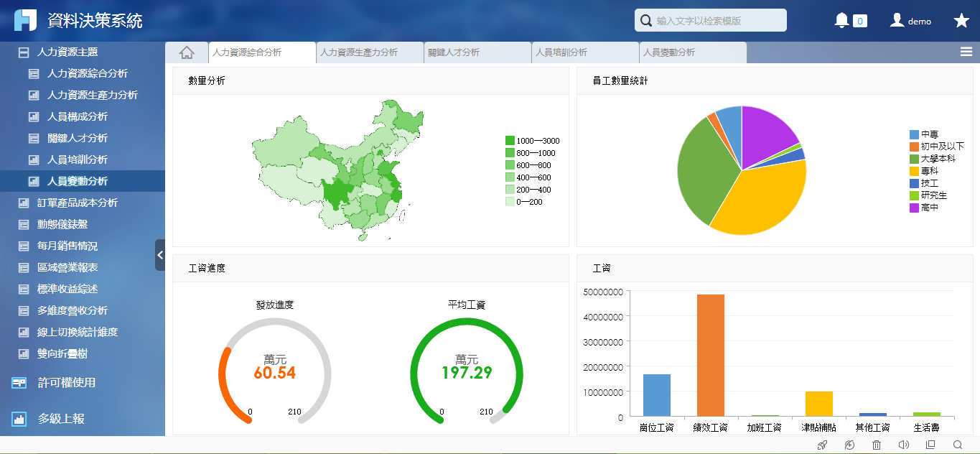This screenshot has height=454, width=980.
Task: Collapse the 人力資源主題 tree node
Action: click(24, 52)
